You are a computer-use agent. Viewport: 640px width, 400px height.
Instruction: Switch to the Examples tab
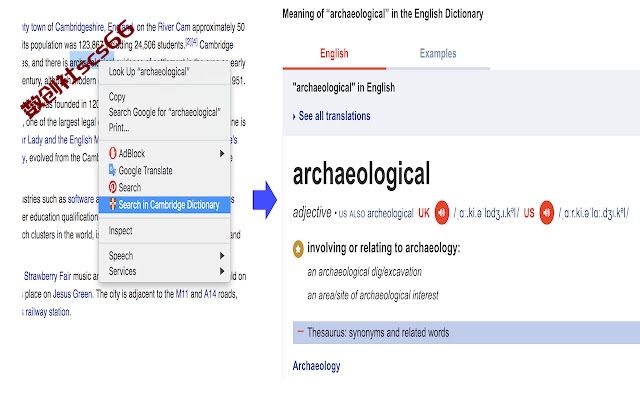point(438,53)
